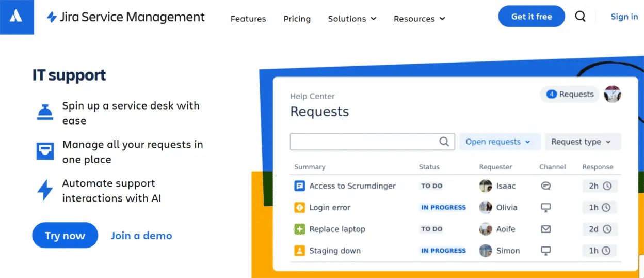
Task: Click Isaac's avatar
Action: [x=486, y=186]
